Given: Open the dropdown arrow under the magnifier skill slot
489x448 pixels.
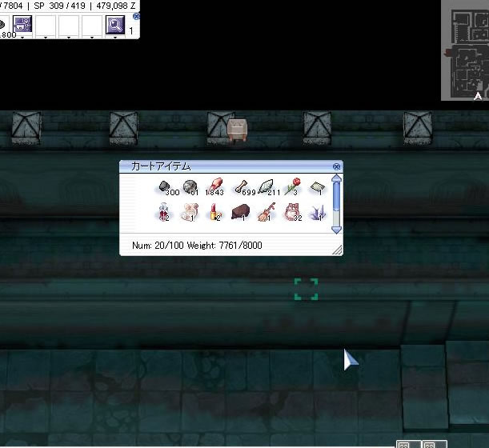Looking at the screenshot, I should [115, 37].
